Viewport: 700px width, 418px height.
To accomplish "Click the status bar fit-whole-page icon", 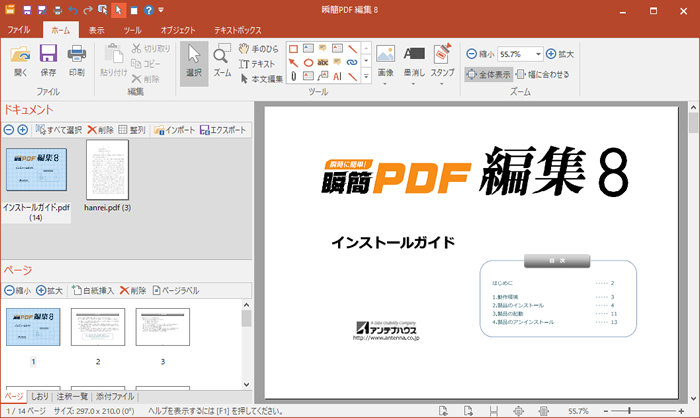I will click(x=518, y=411).
